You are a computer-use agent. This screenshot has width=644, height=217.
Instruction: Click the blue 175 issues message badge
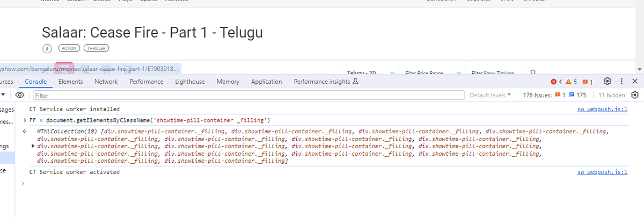pos(577,95)
